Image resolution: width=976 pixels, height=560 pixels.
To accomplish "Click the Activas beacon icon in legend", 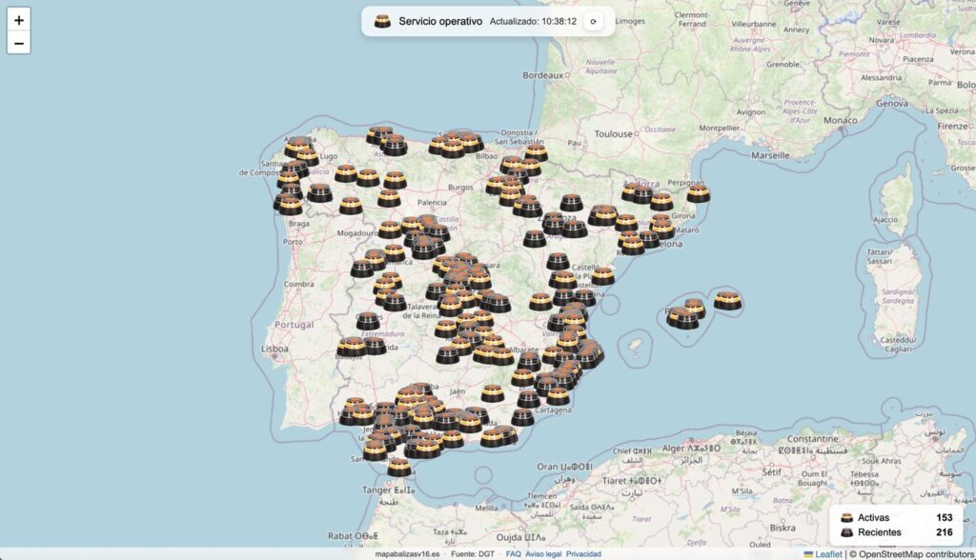I will click(x=845, y=517).
